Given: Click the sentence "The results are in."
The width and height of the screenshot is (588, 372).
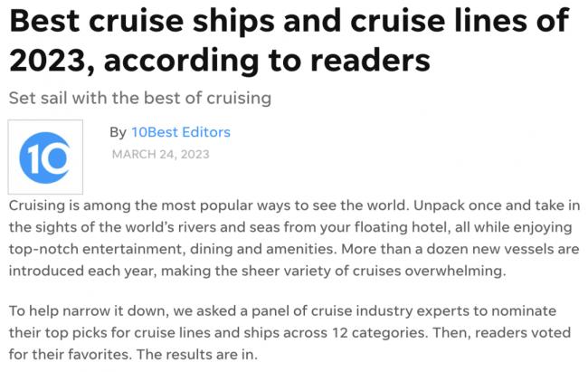Looking at the screenshot, I should (197, 355).
